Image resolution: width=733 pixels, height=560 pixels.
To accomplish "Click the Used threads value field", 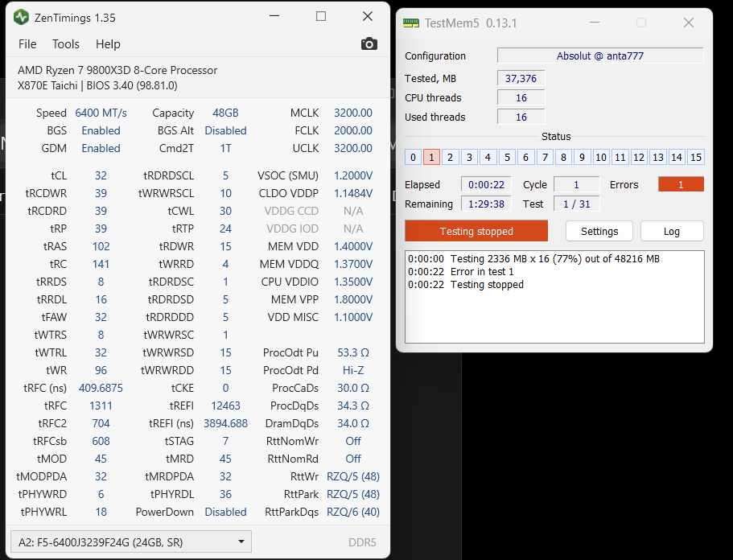I will (x=521, y=117).
